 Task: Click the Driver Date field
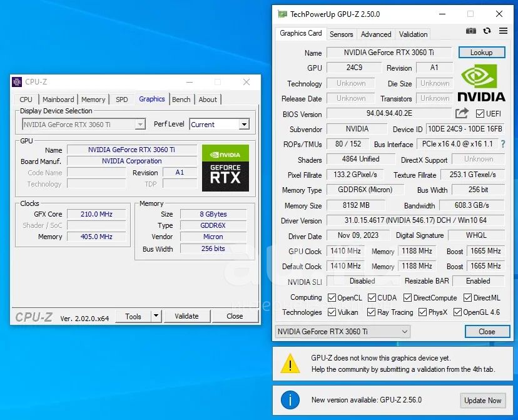pyautogui.click(x=358, y=235)
